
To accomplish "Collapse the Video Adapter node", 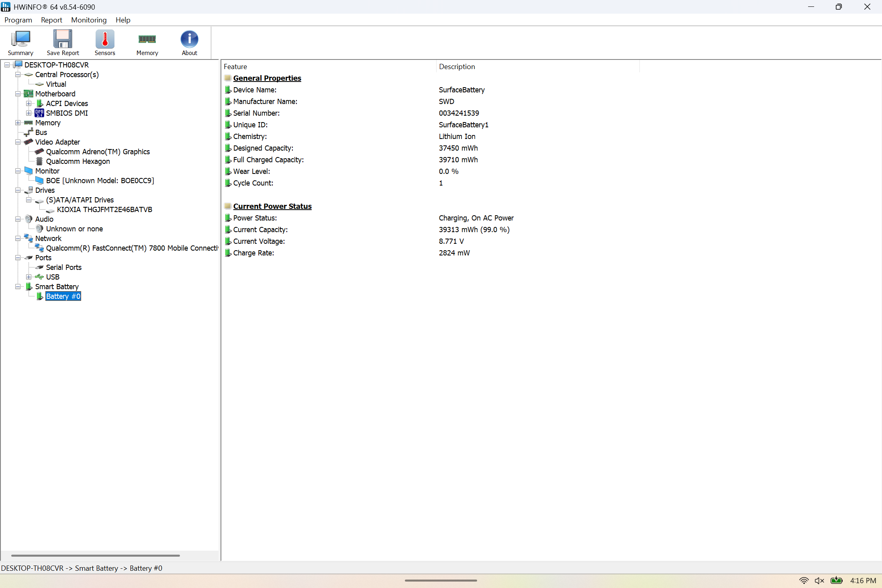I will [x=18, y=142].
